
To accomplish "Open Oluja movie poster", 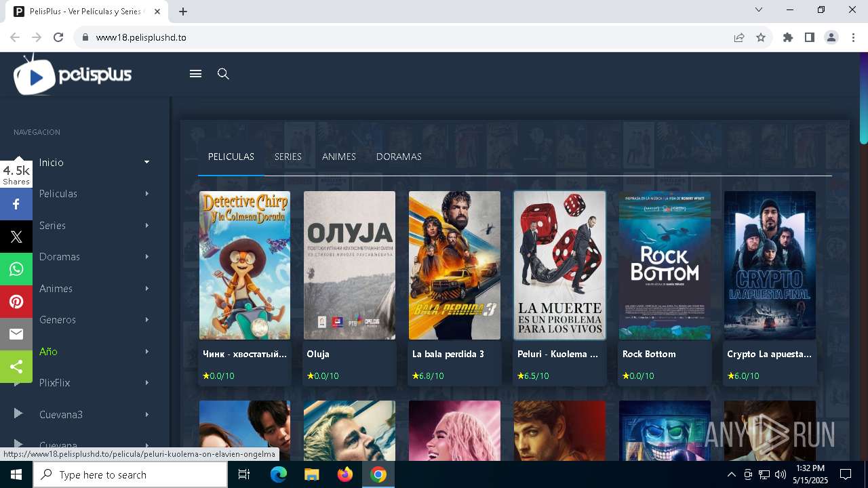I will (349, 265).
